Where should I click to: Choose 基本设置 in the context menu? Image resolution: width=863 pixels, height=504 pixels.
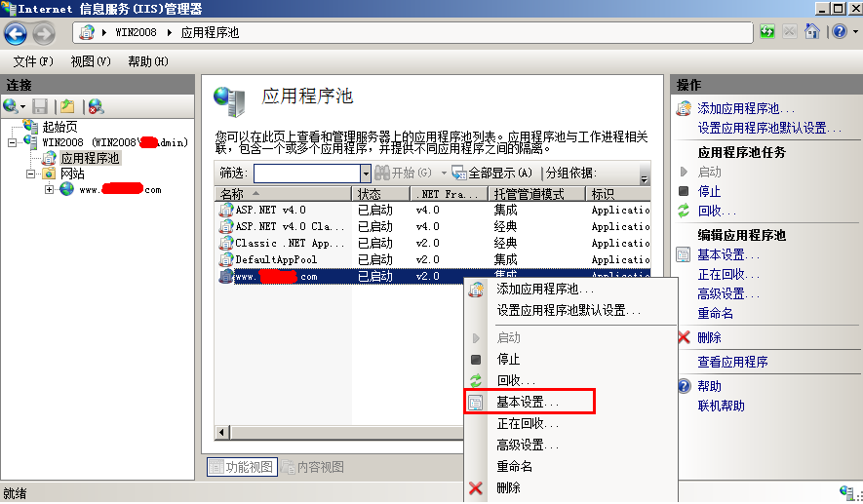[530, 403]
